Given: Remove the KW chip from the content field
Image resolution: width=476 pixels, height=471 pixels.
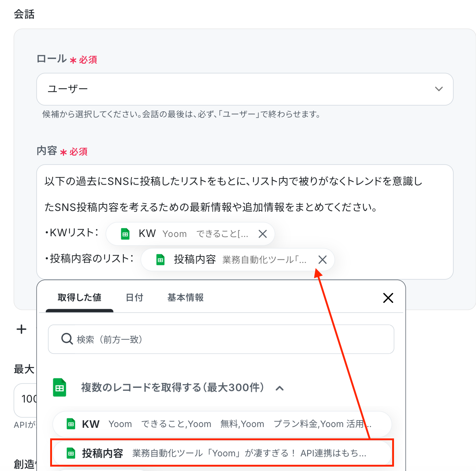Looking at the screenshot, I should [x=263, y=234].
